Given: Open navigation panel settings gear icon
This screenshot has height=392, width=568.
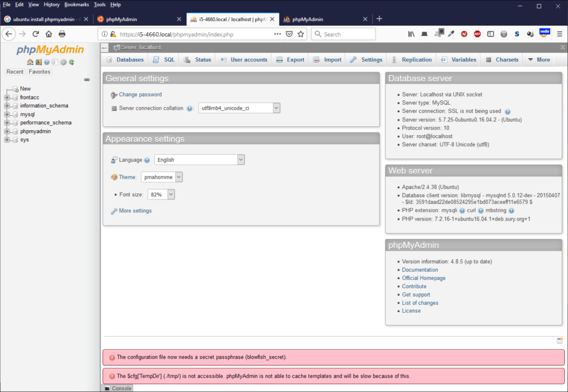Looking at the screenshot, I should click(63, 62).
